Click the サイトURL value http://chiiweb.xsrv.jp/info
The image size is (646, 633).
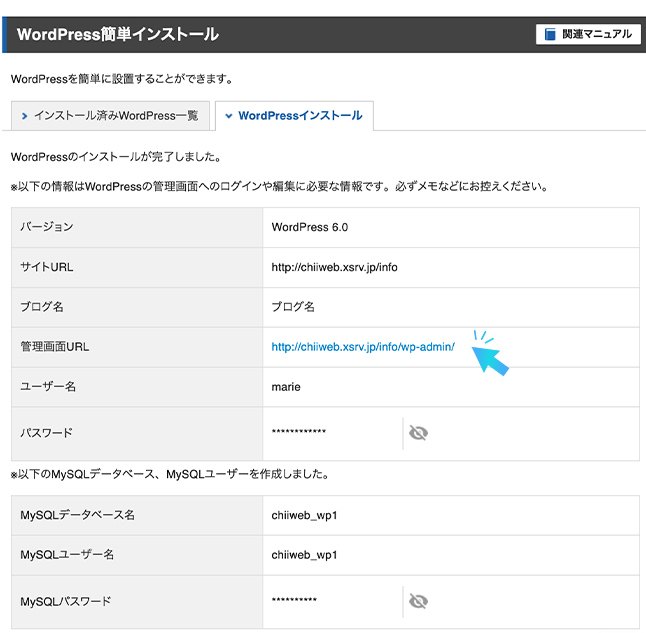coord(335,267)
